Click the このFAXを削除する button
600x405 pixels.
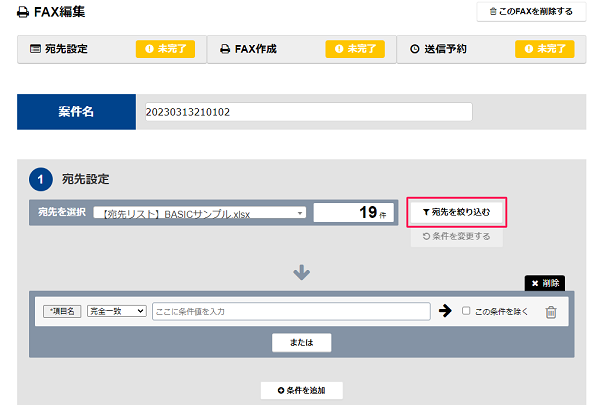click(531, 11)
